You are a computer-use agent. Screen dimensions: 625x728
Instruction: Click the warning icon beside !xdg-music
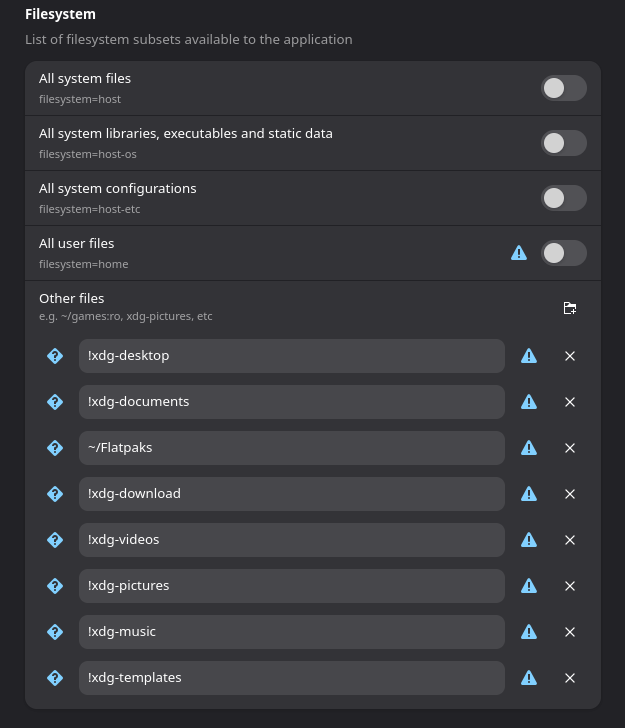click(x=529, y=632)
